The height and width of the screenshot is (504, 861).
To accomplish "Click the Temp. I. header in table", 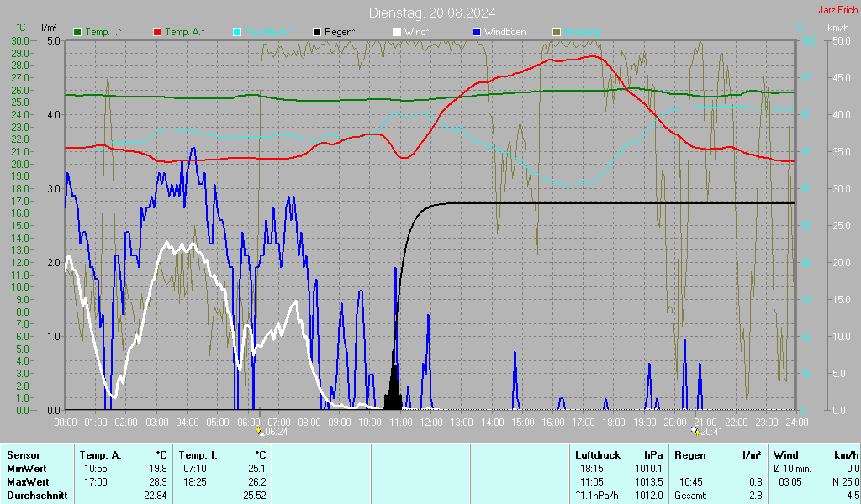I will pyautogui.click(x=197, y=454).
